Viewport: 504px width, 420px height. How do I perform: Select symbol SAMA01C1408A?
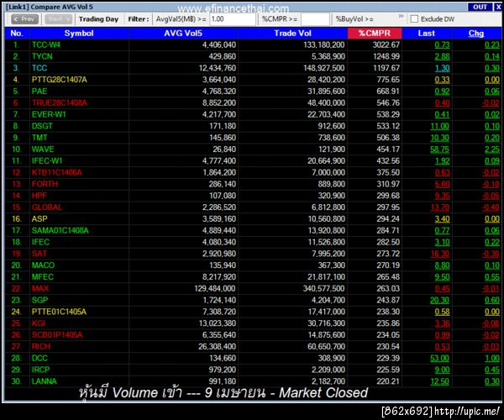pyautogui.click(x=60, y=230)
